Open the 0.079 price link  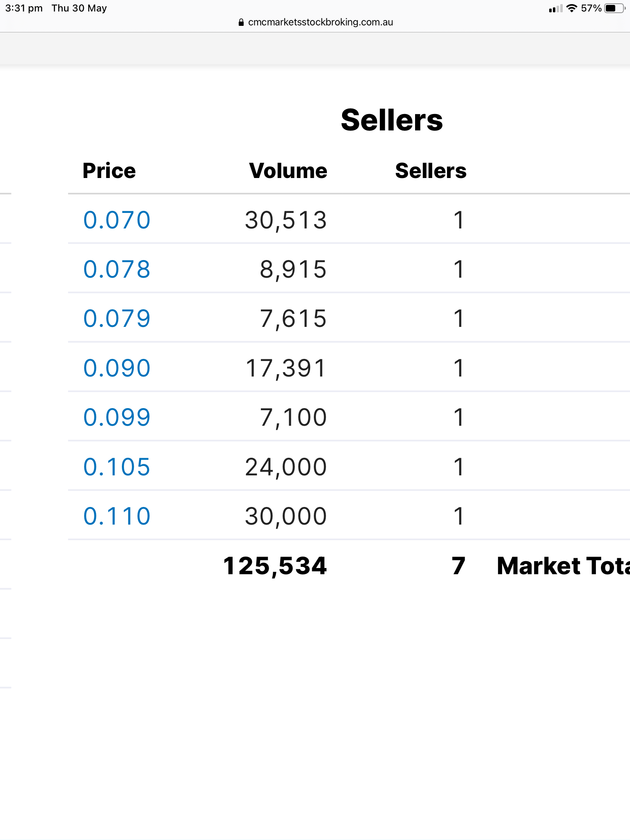[x=117, y=319]
